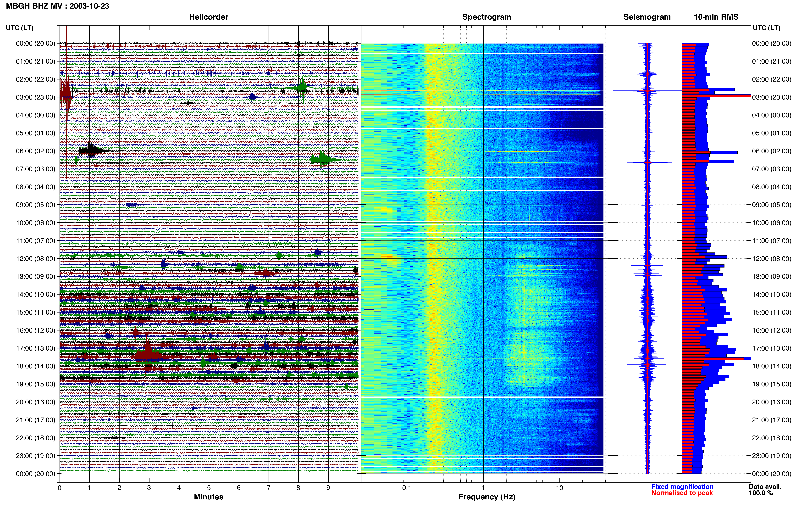Screen dimensions: 812x508
Task: Click the 'Frequency (Hz)' x-axis label
Action: point(487,497)
